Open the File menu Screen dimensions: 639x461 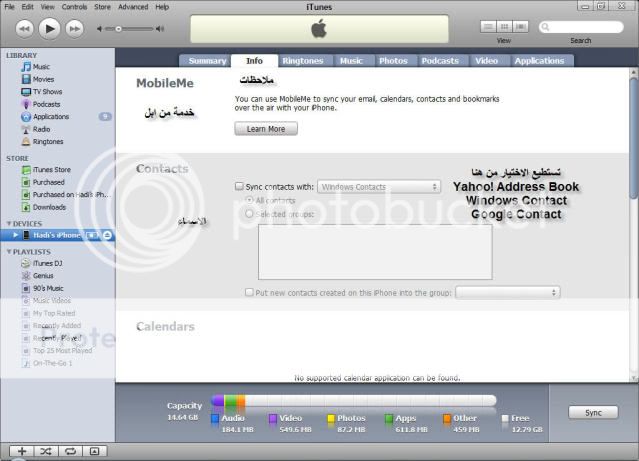tap(9, 7)
